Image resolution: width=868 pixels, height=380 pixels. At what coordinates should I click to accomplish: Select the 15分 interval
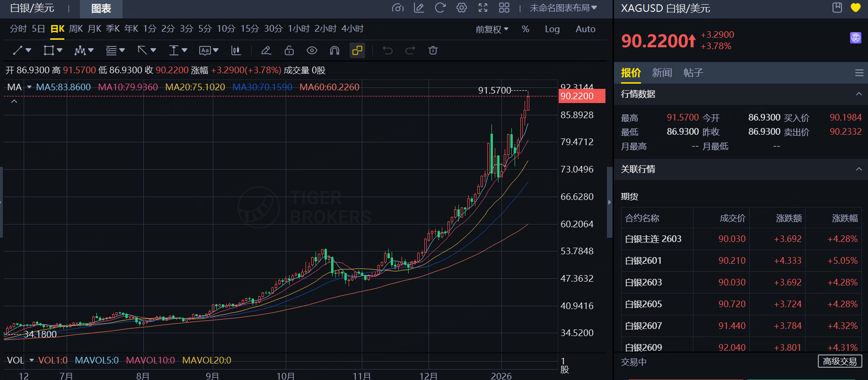(x=250, y=29)
